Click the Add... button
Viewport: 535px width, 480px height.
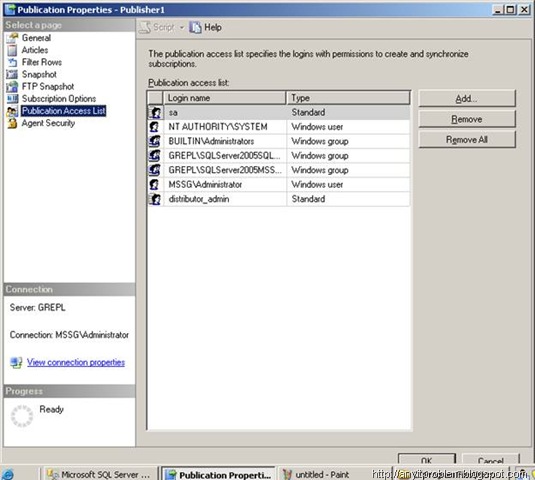467,99
